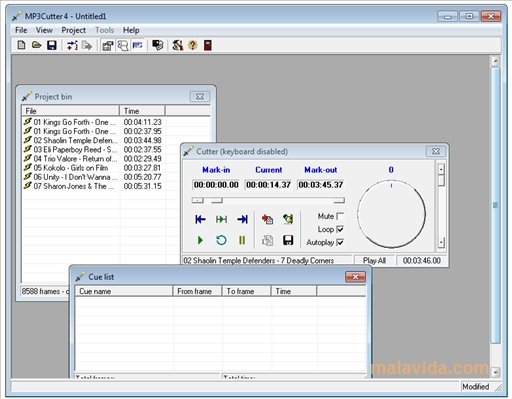This screenshot has height=399, width=512.
Task: Click the Play All button in Cutter
Action: [374, 261]
